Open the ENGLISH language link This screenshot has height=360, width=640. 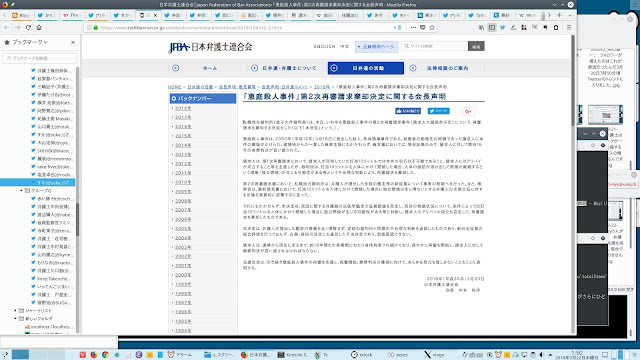324,47
